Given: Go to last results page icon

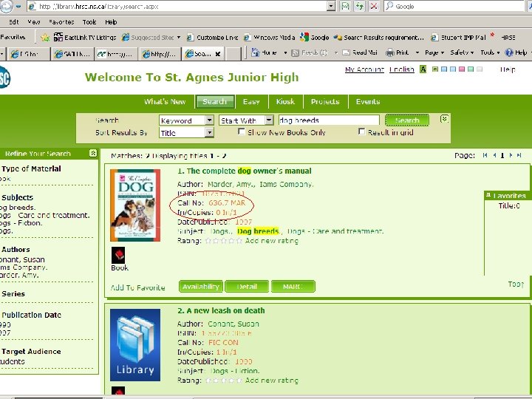Looking at the screenshot, I should pyautogui.click(x=519, y=155).
